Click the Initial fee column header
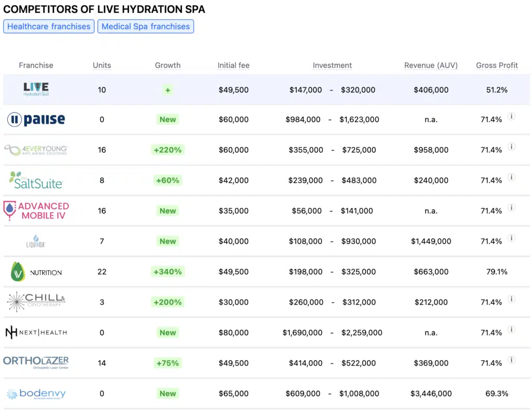This screenshot has height=417, width=532. click(x=233, y=65)
